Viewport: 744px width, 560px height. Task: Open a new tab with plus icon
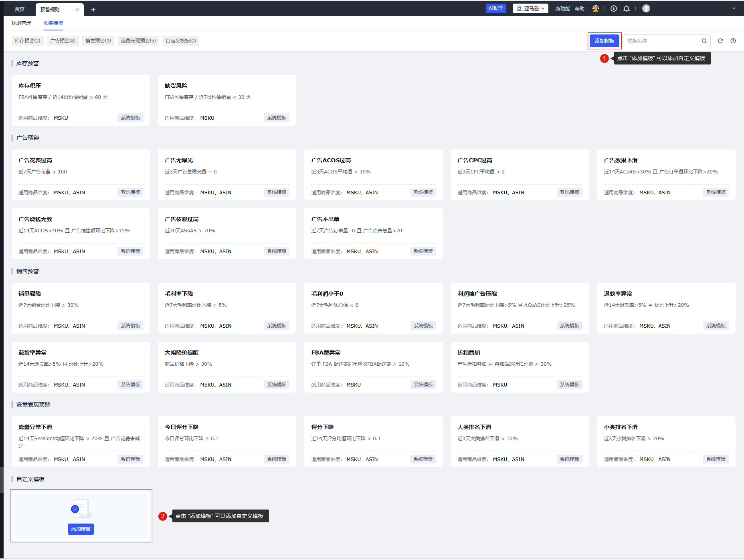click(x=93, y=10)
